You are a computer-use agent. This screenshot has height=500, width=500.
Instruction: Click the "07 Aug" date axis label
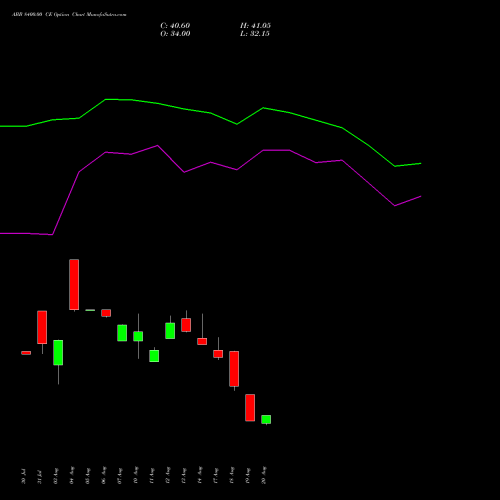click(120, 475)
